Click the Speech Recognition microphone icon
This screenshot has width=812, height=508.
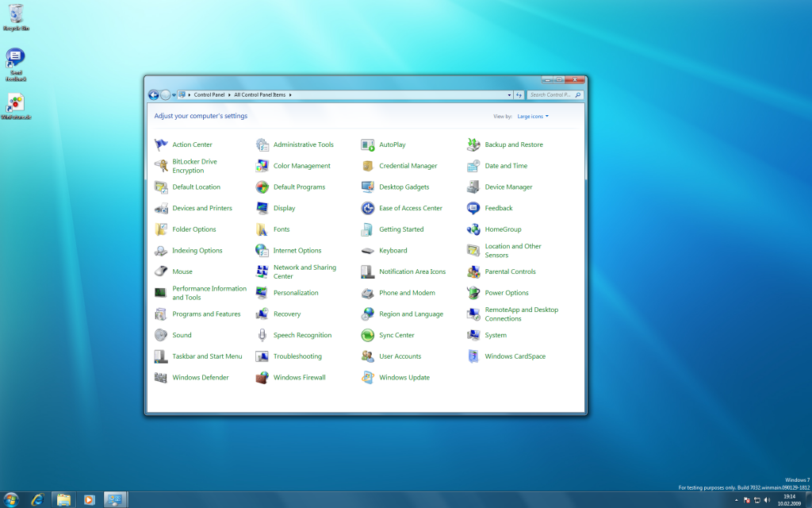pos(262,336)
